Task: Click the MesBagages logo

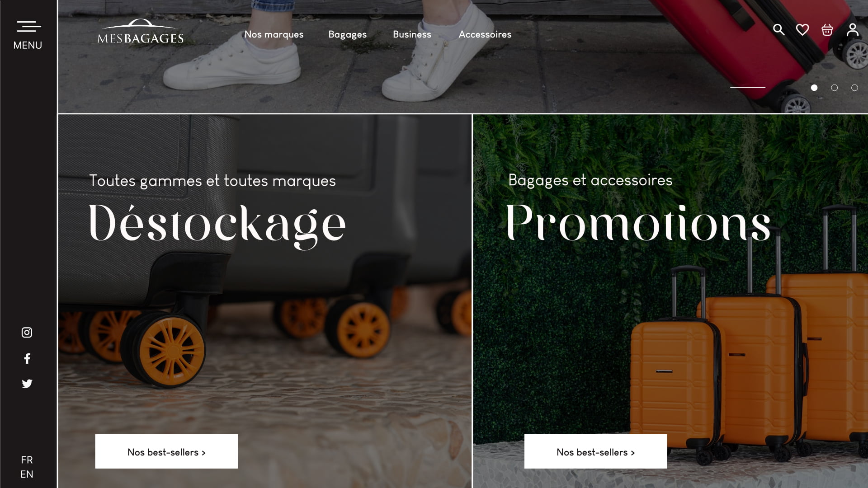Action: point(141,31)
